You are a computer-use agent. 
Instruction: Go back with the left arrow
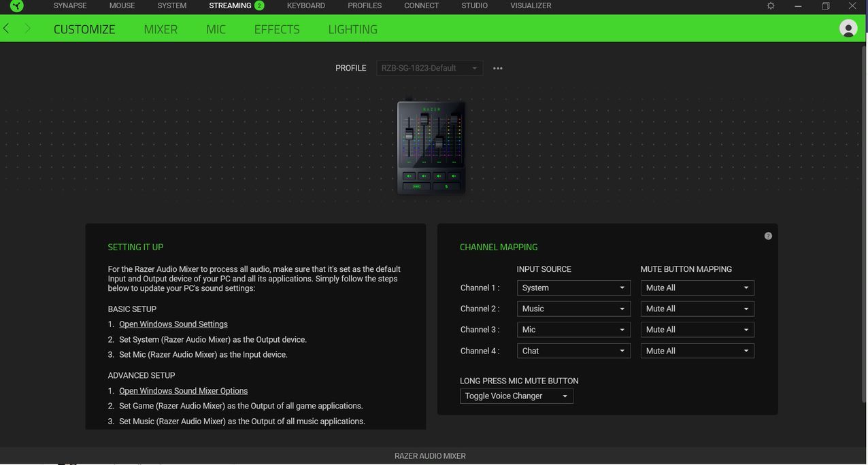(x=6, y=29)
